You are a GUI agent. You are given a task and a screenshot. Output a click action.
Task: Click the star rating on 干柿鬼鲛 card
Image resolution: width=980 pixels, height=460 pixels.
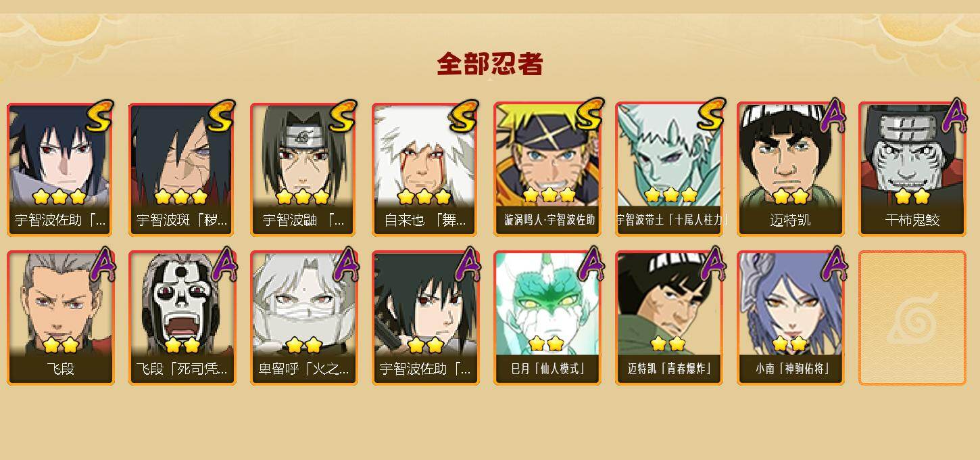[912, 196]
